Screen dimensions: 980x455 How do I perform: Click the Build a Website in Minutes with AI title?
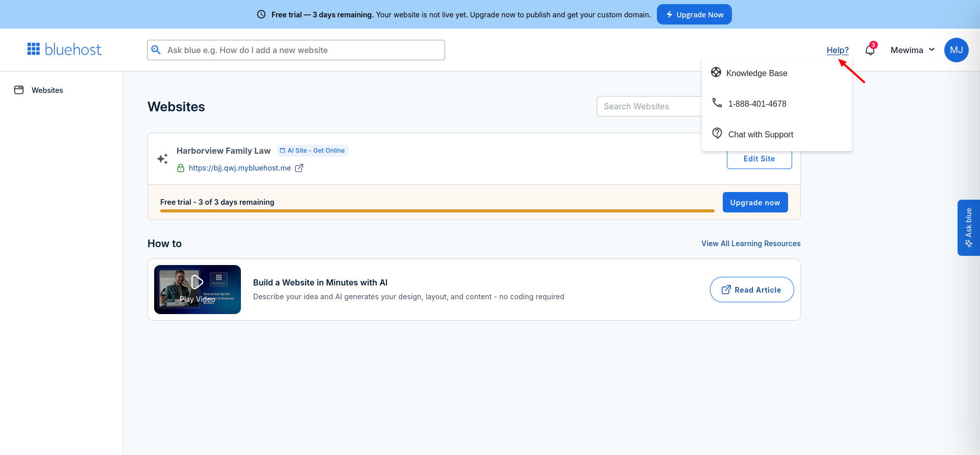coord(320,282)
